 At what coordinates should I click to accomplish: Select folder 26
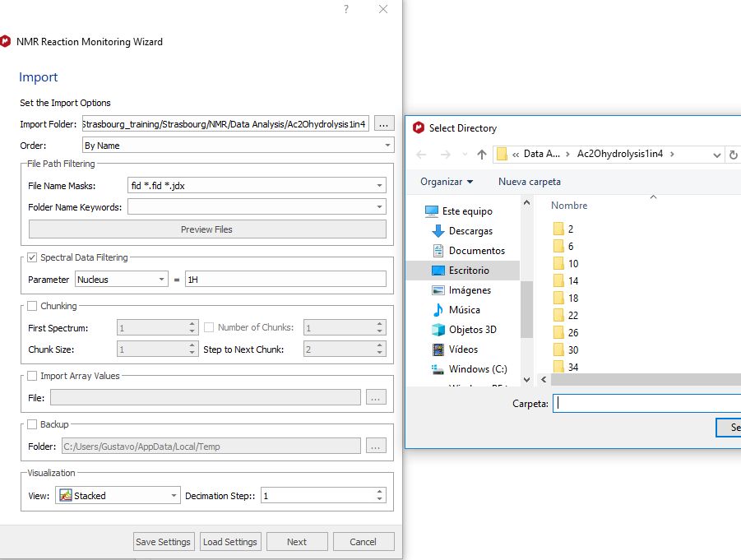[x=566, y=333]
